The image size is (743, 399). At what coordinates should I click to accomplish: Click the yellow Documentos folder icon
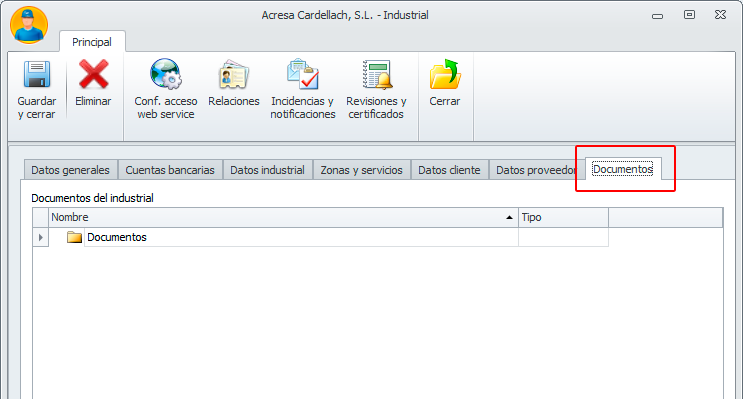(74, 237)
